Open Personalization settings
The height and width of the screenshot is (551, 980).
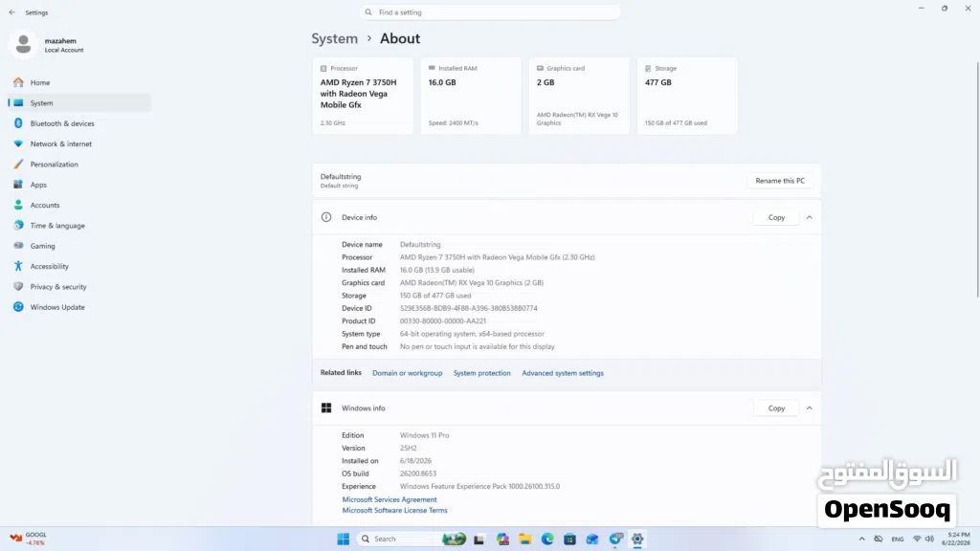pos(79,165)
